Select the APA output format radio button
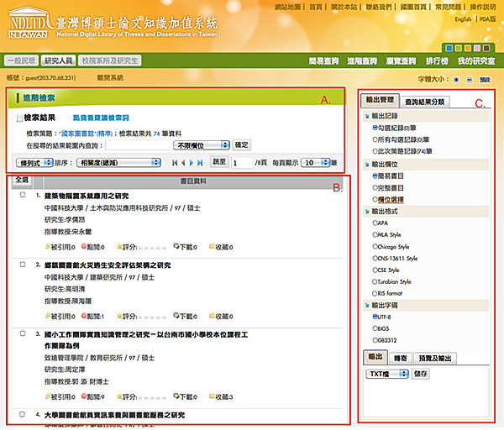The image size is (504, 430). [x=374, y=224]
